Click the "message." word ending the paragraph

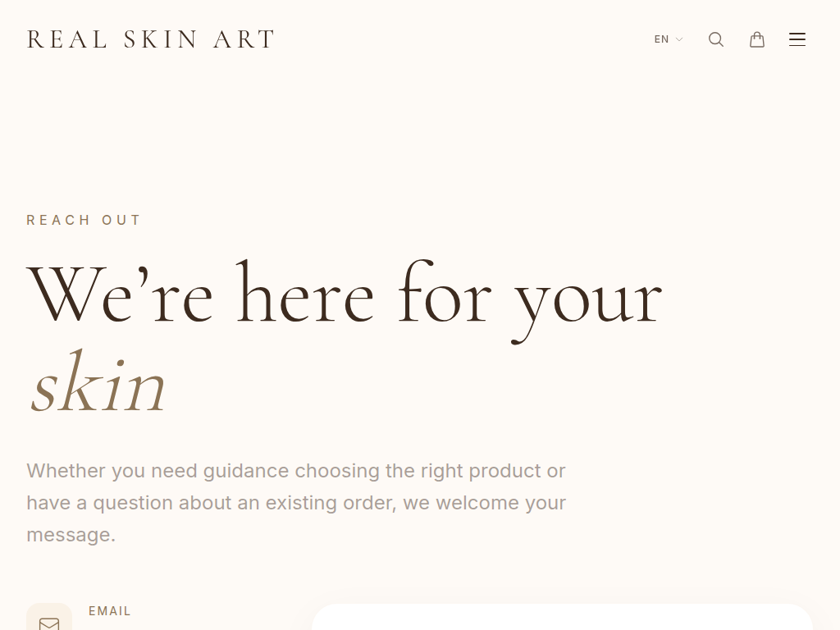[x=71, y=535]
